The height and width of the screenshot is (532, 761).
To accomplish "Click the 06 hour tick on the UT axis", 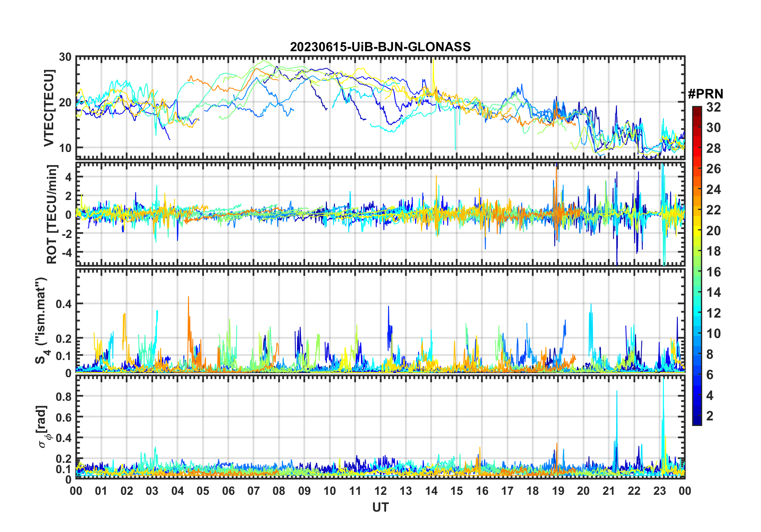I will 228,491.
